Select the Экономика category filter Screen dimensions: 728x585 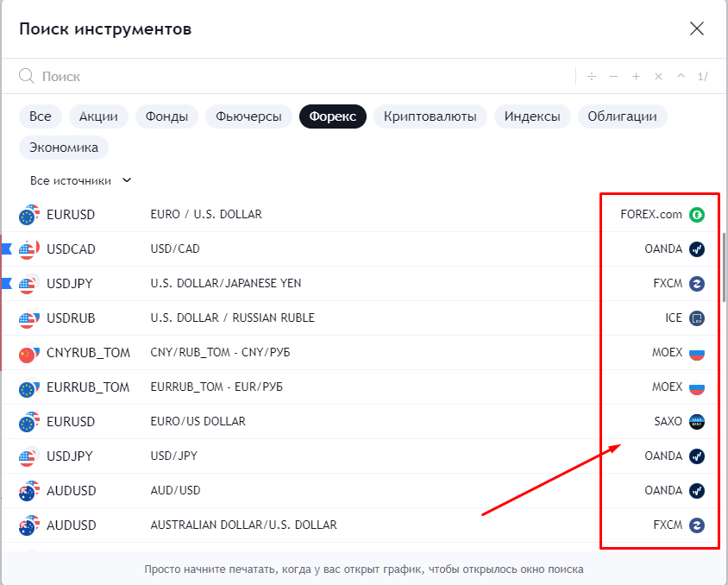tap(64, 148)
